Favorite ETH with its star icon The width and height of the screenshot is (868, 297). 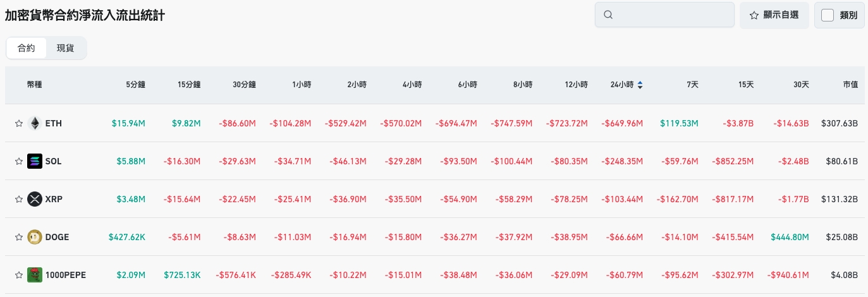tap(18, 124)
